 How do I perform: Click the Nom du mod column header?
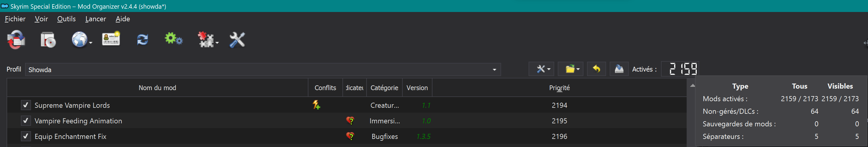pos(157,88)
